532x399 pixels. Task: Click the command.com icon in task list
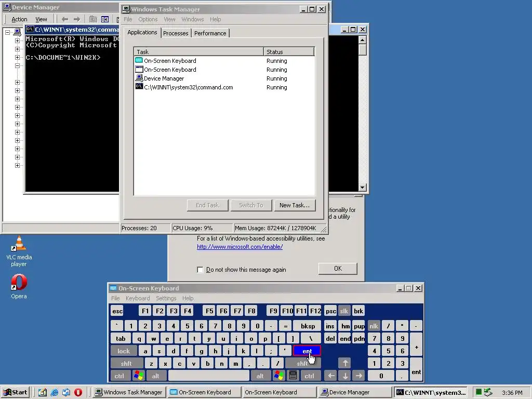coord(139,87)
